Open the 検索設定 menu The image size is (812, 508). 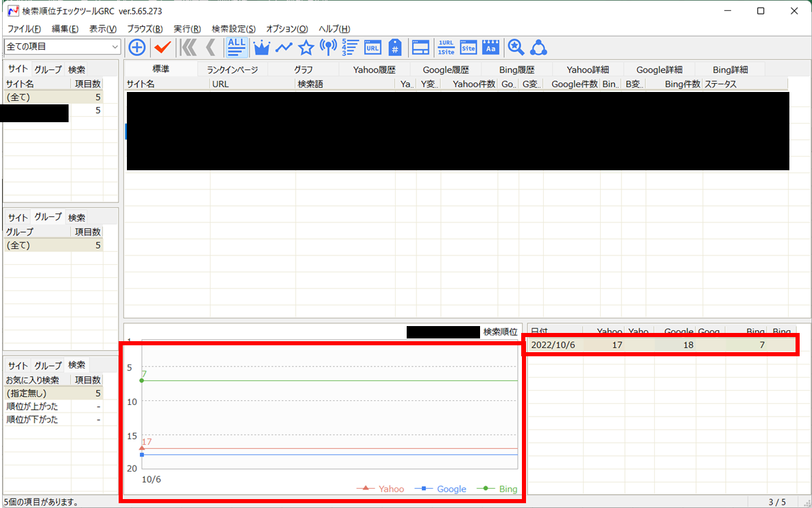pos(234,29)
